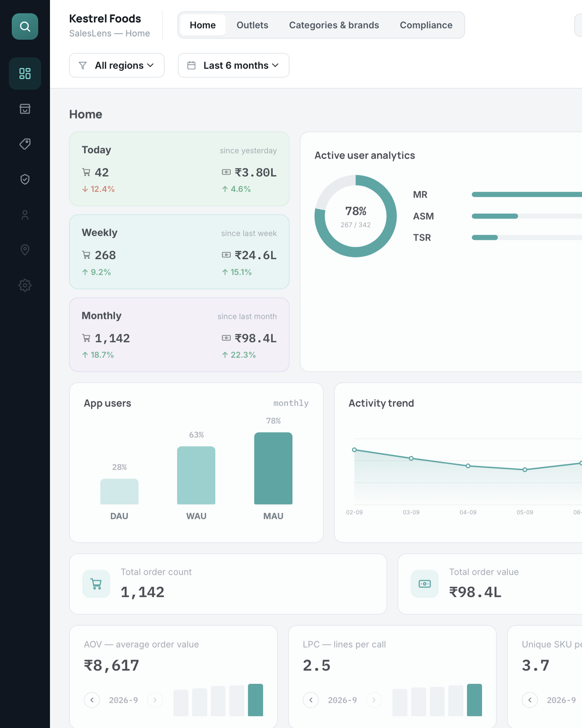The height and width of the screenshot is (728, 582).
Task: Click the Weekly orders value 268
Action: pyautogui.click(x=105, y=255)
